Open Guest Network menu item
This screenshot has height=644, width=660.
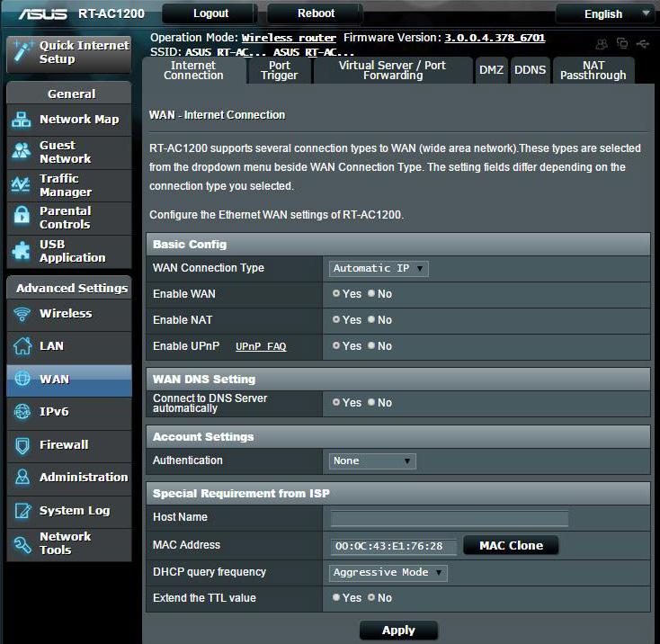tap(69, 152)
